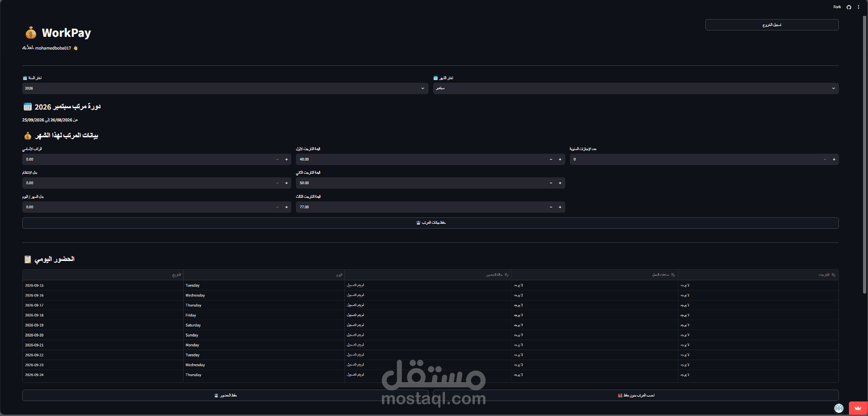Image resolution: width=868 pixels, height=416 pixels.
Task: Click the round creator avatar icon
Action: [x=839, y=408]
